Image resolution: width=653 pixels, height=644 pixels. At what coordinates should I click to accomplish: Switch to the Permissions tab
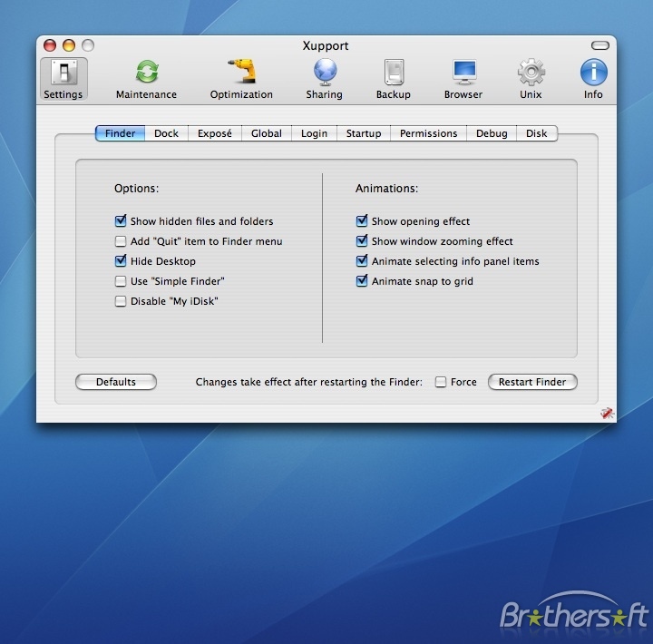coord(429,133)
